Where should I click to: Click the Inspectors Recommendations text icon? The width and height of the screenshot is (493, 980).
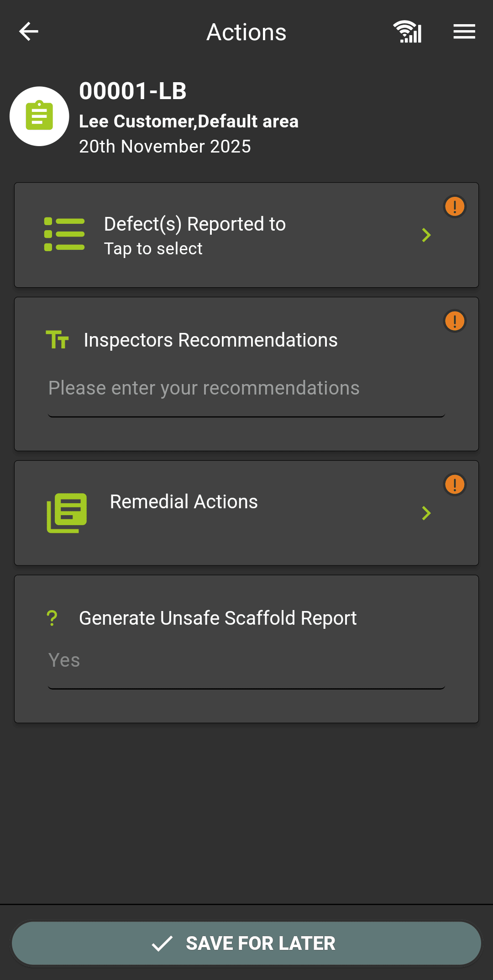(x=58, y=340)
